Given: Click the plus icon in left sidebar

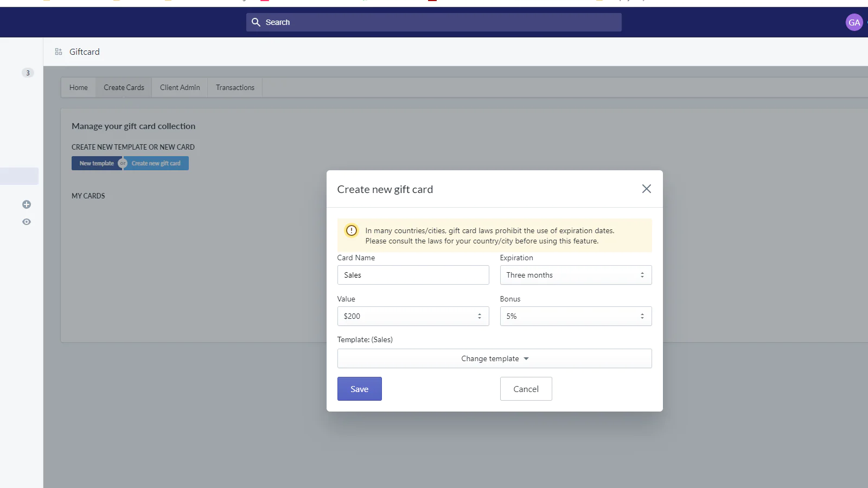Looking at the screenshot, I should 27,204.
